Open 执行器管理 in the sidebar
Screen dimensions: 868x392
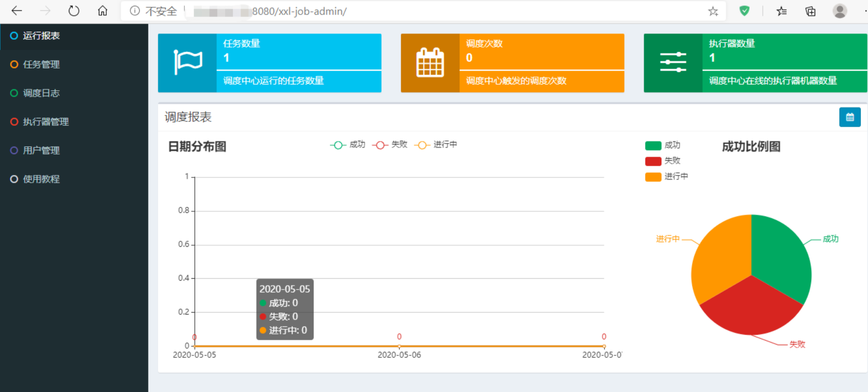(74, 122)
